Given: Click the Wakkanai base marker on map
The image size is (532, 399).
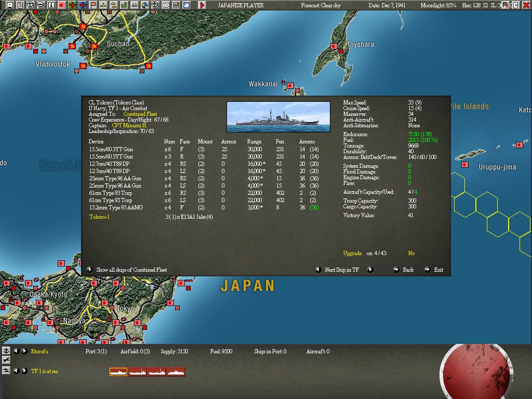Looking at the screenshot, I should 290,86.
